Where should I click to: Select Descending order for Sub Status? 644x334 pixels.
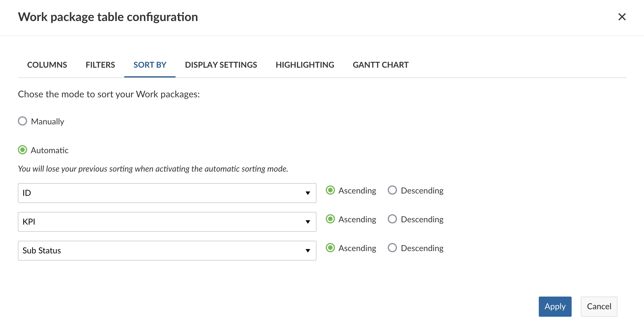[x=391, y=248]
